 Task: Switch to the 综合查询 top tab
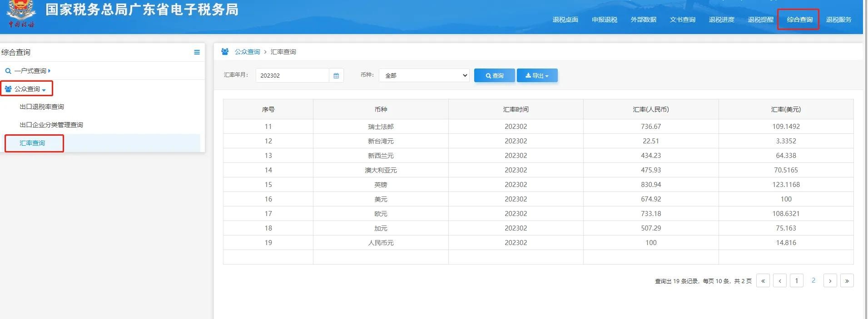(799, 20)
